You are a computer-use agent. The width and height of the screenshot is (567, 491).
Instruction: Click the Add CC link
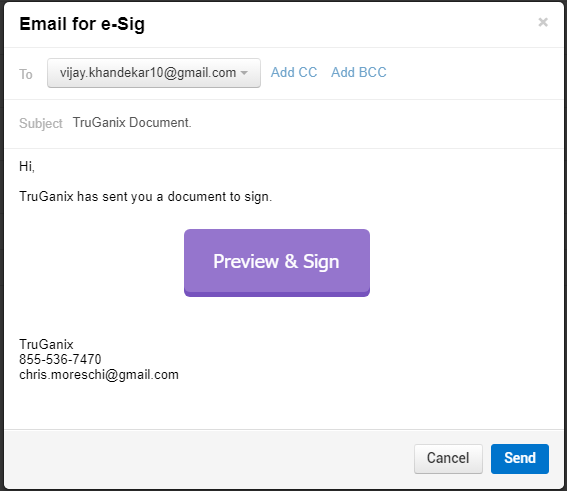[x=294, y=72]
